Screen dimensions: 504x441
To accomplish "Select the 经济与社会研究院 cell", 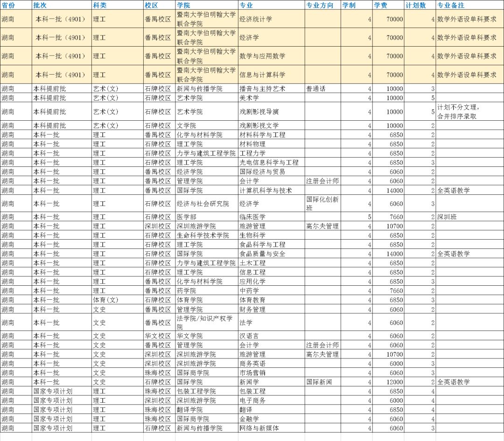I will point(206,204).
